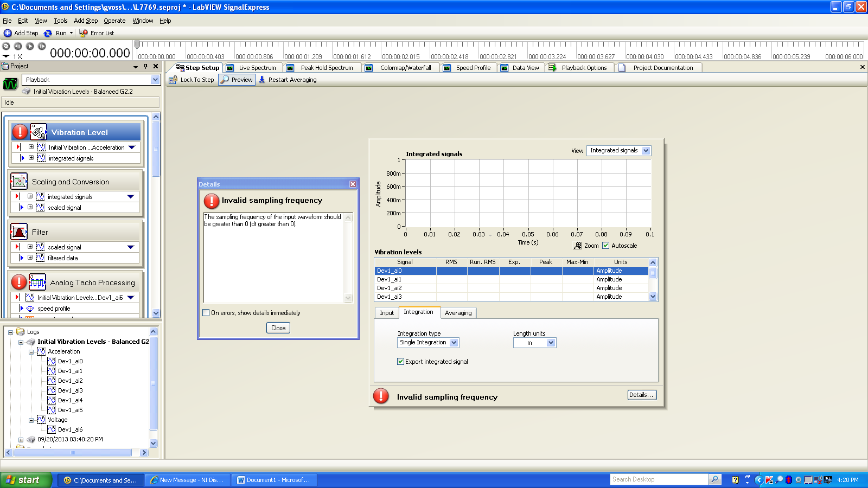The width and height of the screenshot is (868, 488).
Task: Click the timeline playhead slider handle
Action: click(137, 44)
